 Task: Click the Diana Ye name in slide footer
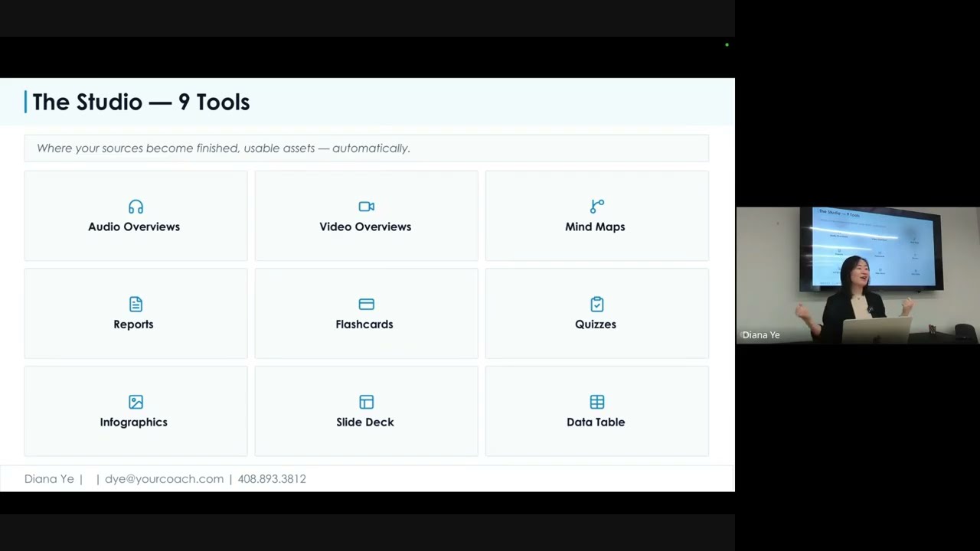click(x=49, y=479)
